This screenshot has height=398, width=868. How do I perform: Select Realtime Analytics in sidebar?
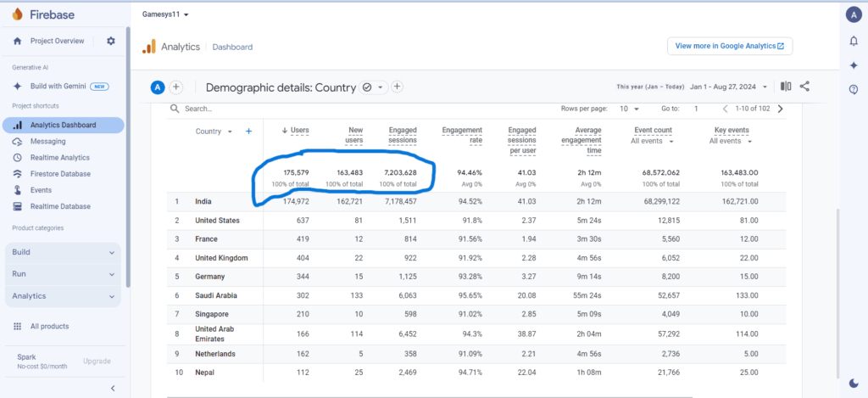(59, 158)
